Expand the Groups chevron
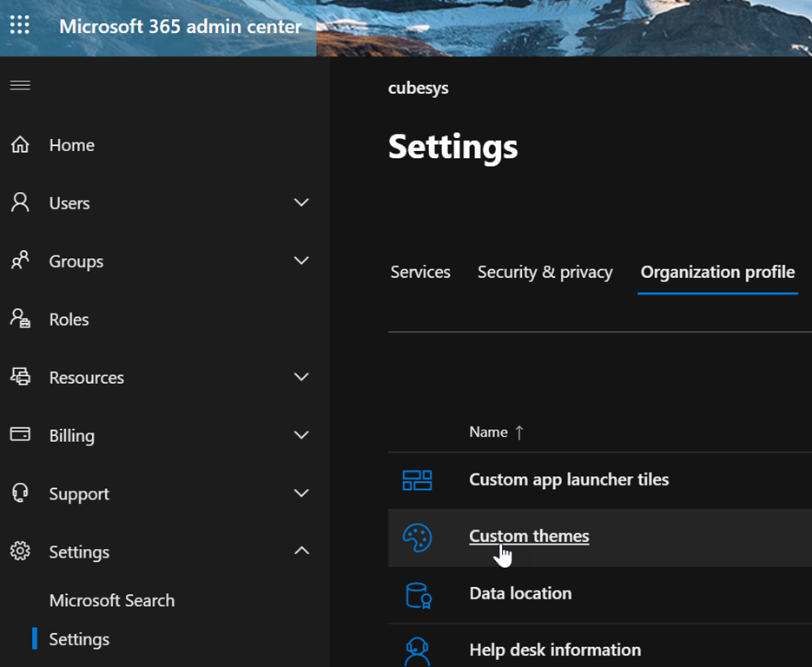The width and height of the screenshot is (812, 667). (301, 260)
